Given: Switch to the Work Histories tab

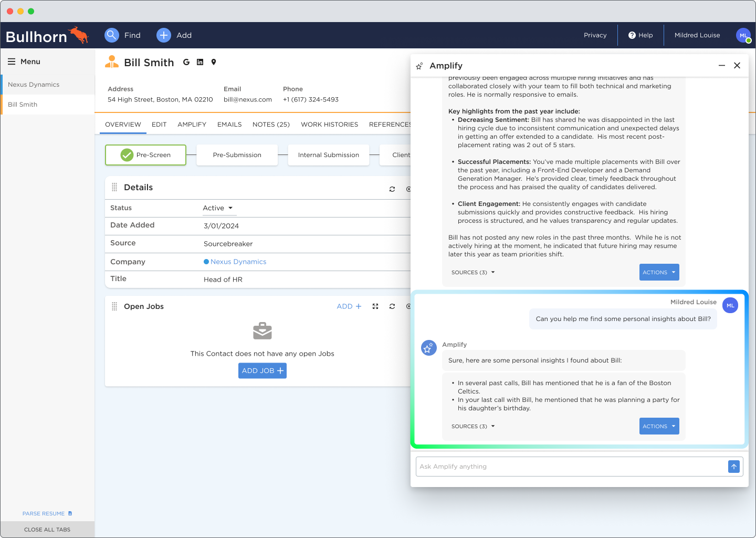Looking at the screenshot, I should pos(329,125).
